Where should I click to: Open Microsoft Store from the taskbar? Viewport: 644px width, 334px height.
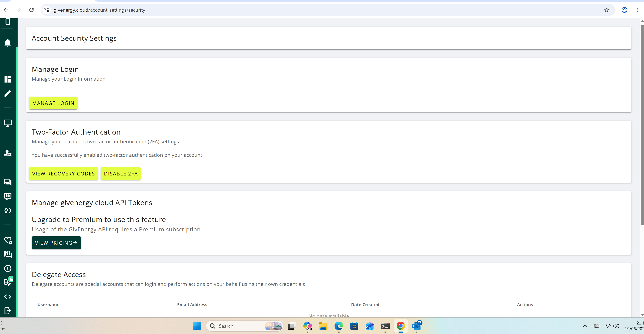point(354,326)
